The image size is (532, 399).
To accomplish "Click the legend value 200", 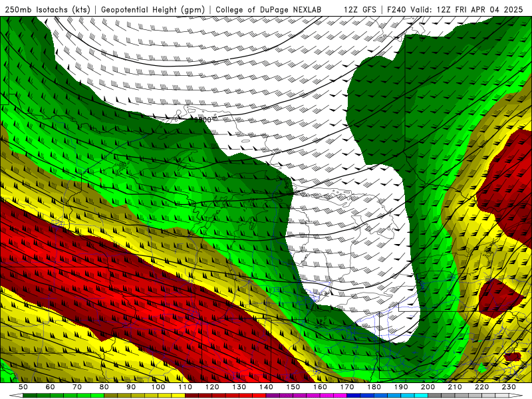I will 428,387.
